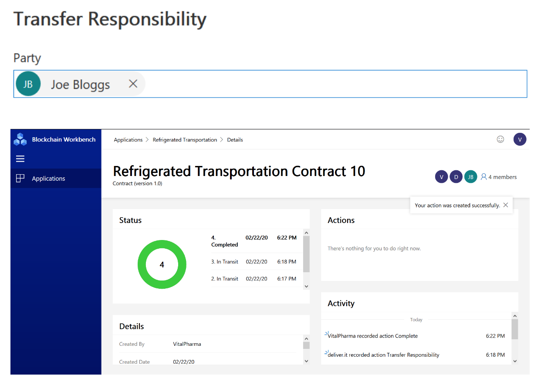Viewport: 541px width, 392px height.
Task: Click the Activity panel scrollbar thumb
Action: point(515,329)
